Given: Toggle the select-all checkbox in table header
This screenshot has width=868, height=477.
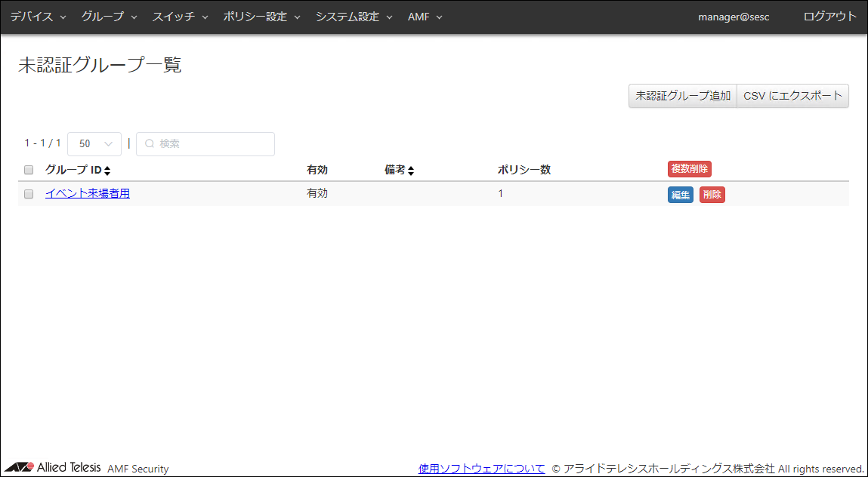Looking at the screenshot, I should click(29, 170).
